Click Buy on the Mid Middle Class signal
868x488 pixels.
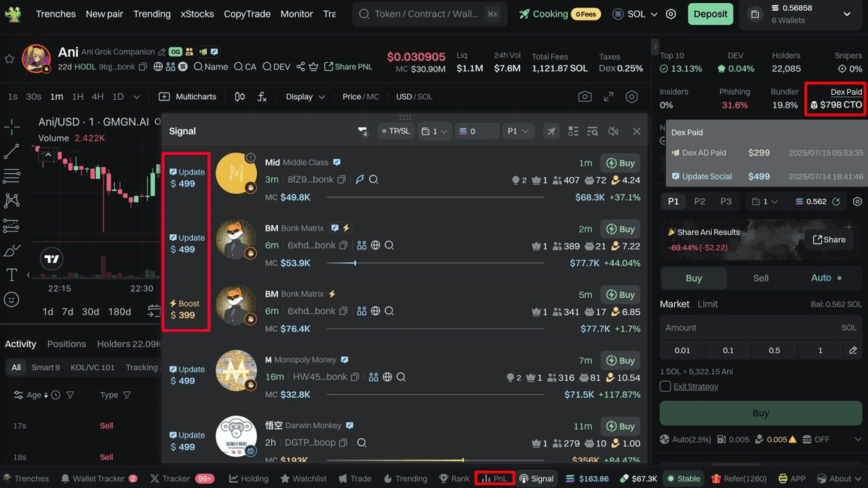620,163
